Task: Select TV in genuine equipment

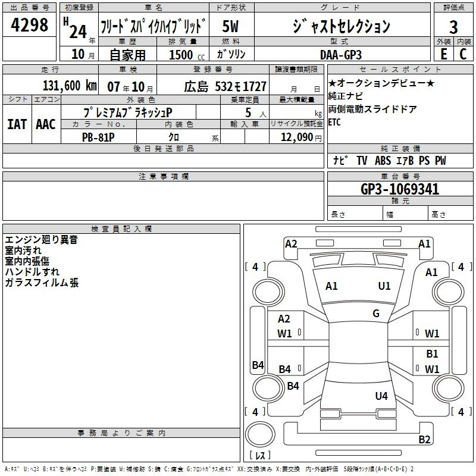Action: coord(362,160)
